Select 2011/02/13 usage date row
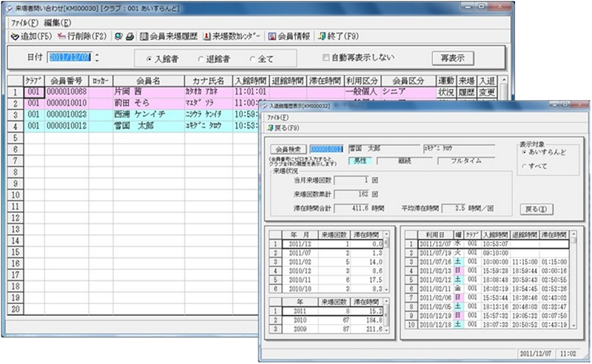 pos(493,271)
